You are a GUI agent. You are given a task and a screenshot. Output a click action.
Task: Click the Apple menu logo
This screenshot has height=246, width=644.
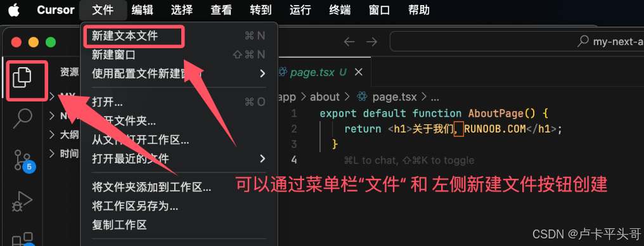pyautogui.click(x=14, y=10)
